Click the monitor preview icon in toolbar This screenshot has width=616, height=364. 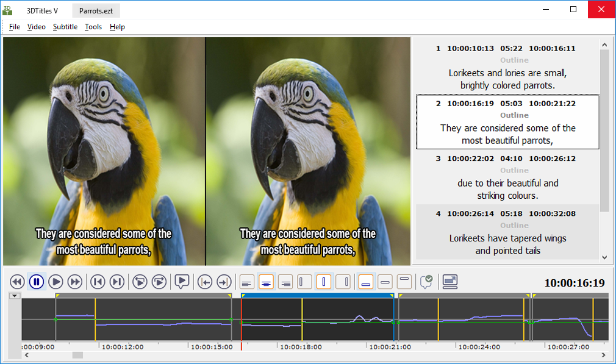point(450,282)
